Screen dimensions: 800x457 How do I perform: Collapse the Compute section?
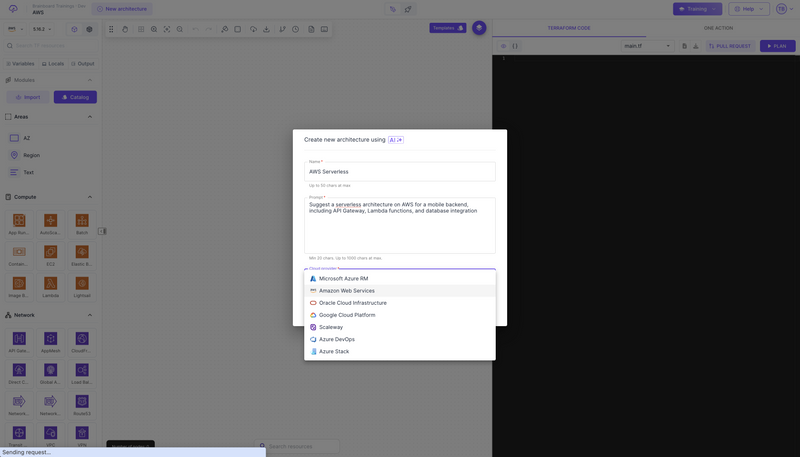tap(90, 197)
